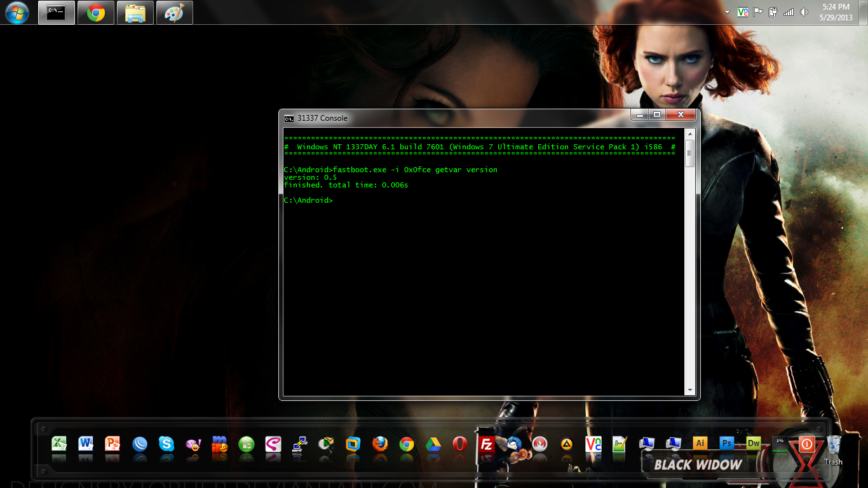868x488 pixels.
Task: Expand hidden icons in the system tray
Action: [726, 11]
